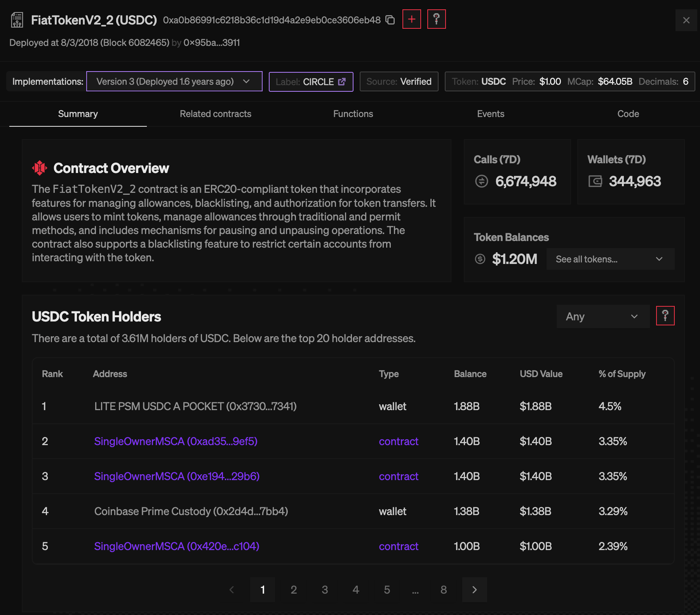Go to next holders page with right chevron
This screenshot has height=615, width=700.
pos(474,590)
